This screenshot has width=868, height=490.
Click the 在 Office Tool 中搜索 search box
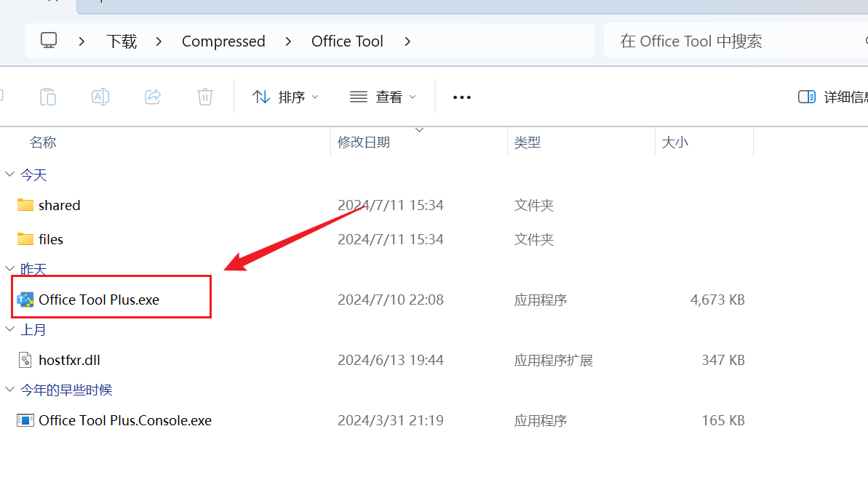tap(736, 41)
